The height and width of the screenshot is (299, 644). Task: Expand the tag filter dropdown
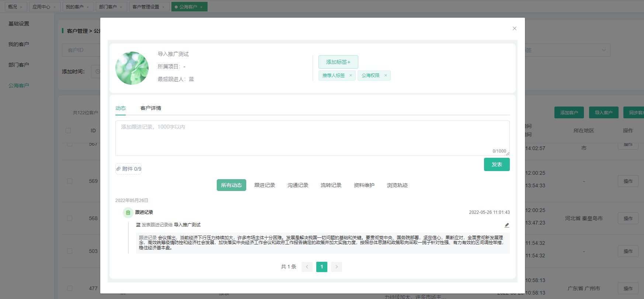pyautogui.click(x=603, y=50)
